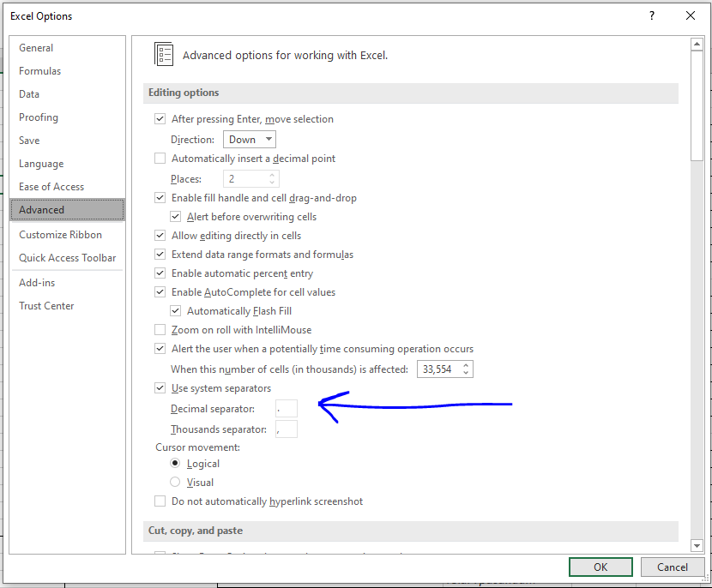712x588 pixels.
Task: Open the Direction dropdown showing Down
Action: tap(250, 140)
